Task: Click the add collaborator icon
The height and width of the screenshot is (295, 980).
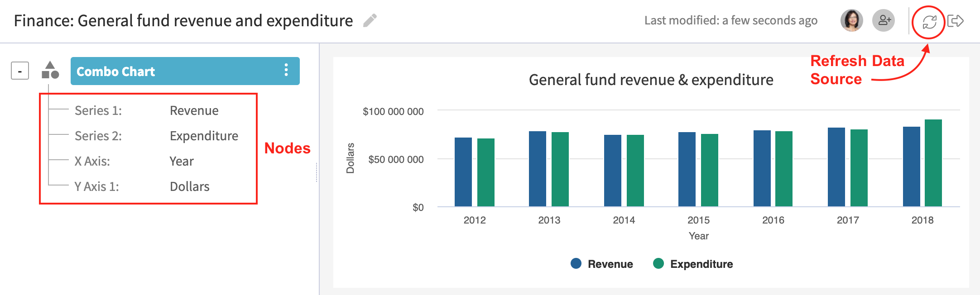Action: (884, 20)
